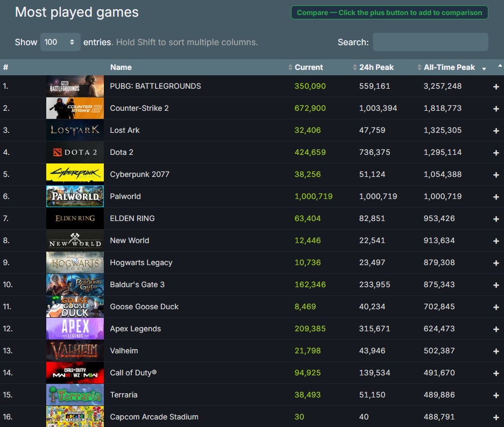Image resolution: width=504 pixels, height=427 pixels.
Task: Select Dota 2 current value 424,659
Action: pos(310,152)
